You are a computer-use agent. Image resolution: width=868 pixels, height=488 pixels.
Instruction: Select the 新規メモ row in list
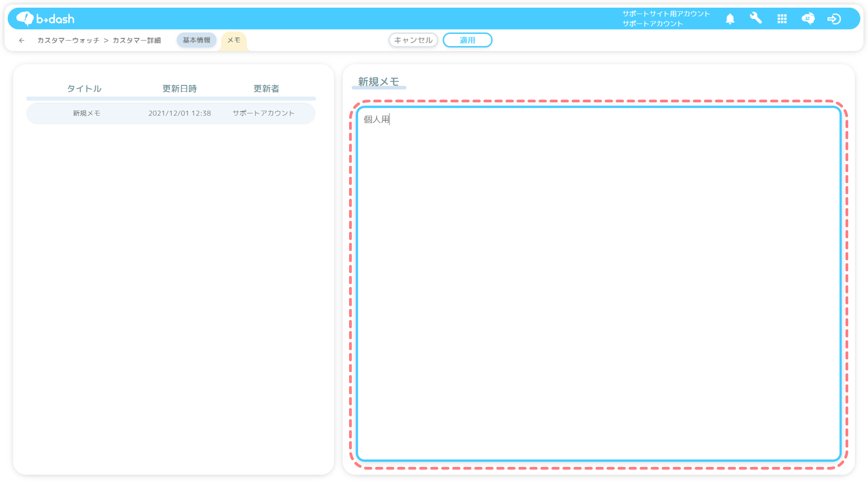point(171,113)
